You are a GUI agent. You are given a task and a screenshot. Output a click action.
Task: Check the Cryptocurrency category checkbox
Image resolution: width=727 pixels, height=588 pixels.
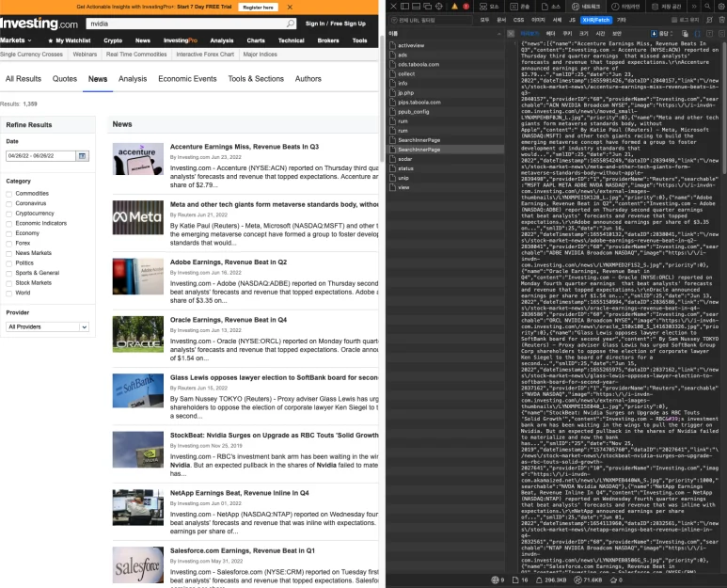(9, 214)
